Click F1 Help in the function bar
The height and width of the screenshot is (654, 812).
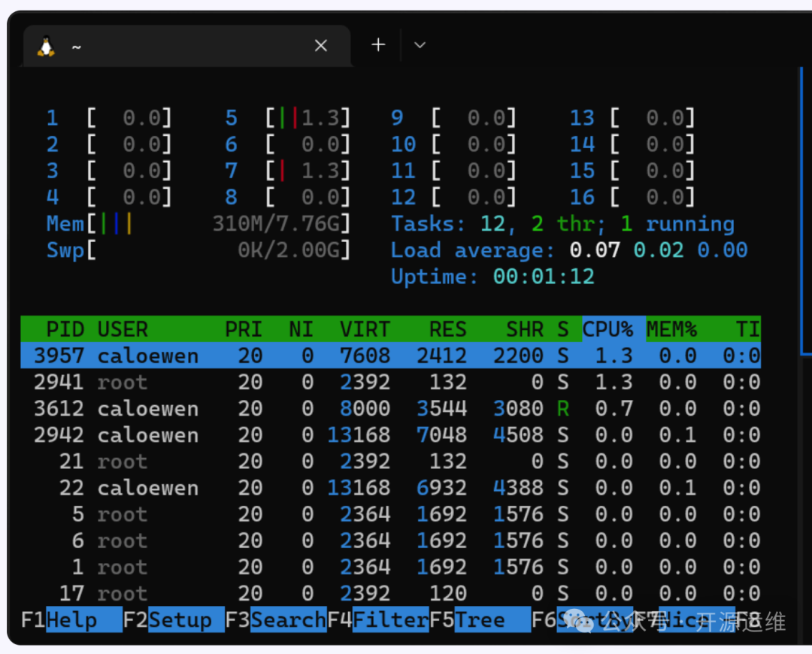(x=71, y=620)
